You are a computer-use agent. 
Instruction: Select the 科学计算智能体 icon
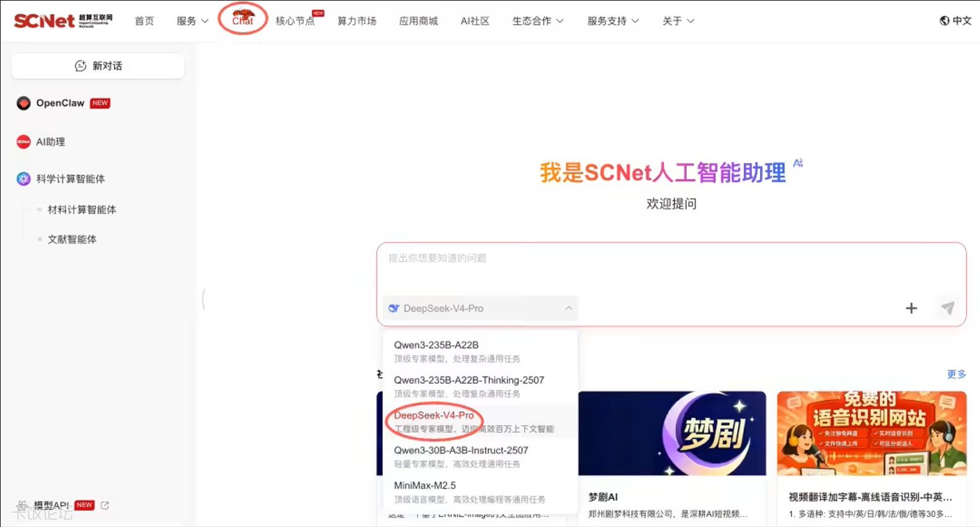(24, 179)
